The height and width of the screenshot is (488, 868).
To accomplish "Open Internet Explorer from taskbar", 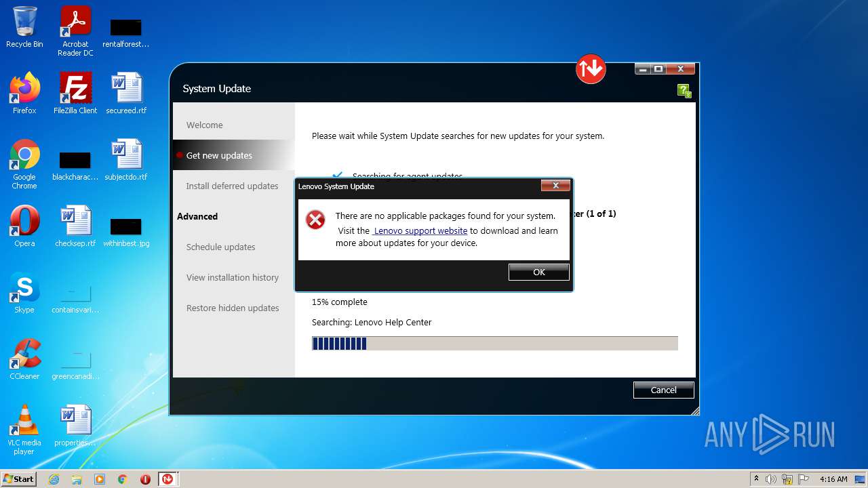I will (54, 479).
